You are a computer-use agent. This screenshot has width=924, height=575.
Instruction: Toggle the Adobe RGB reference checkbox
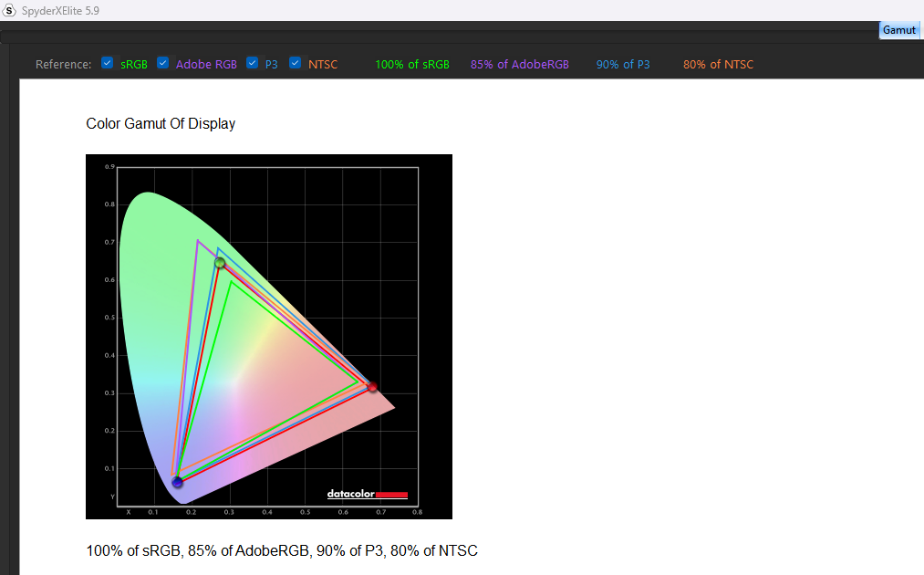tap(163, 64)
